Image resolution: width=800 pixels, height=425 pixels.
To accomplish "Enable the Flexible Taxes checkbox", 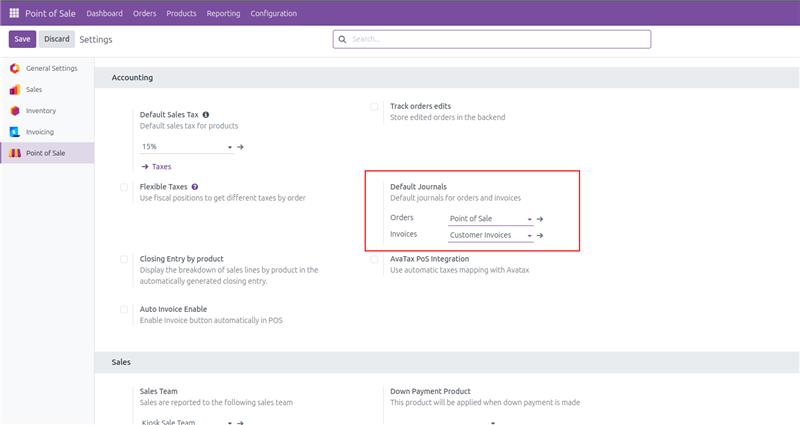I will [124, 187].
